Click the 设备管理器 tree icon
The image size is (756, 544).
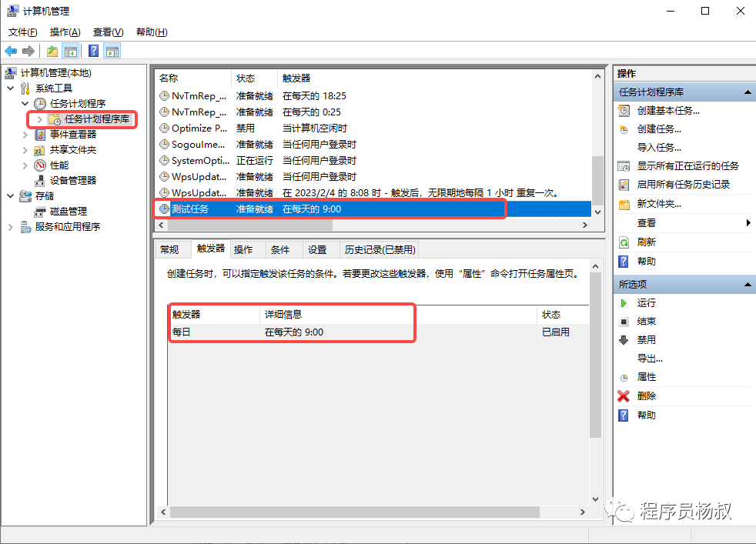point(40,181)
